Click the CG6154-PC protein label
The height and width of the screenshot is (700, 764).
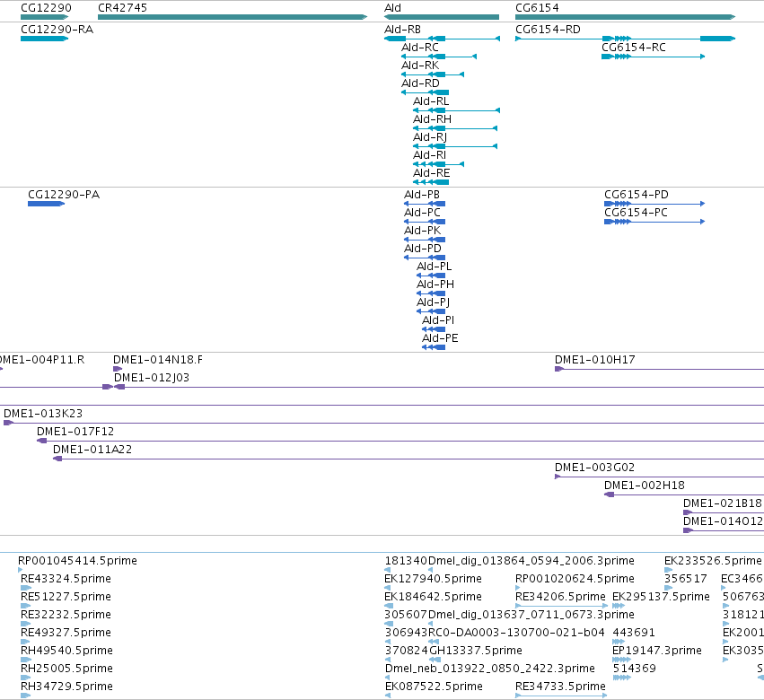coord(636,213)
